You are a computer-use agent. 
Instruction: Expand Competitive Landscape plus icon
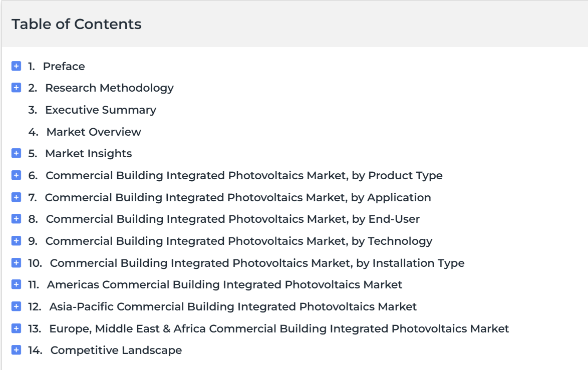click(x=16, y=350)
